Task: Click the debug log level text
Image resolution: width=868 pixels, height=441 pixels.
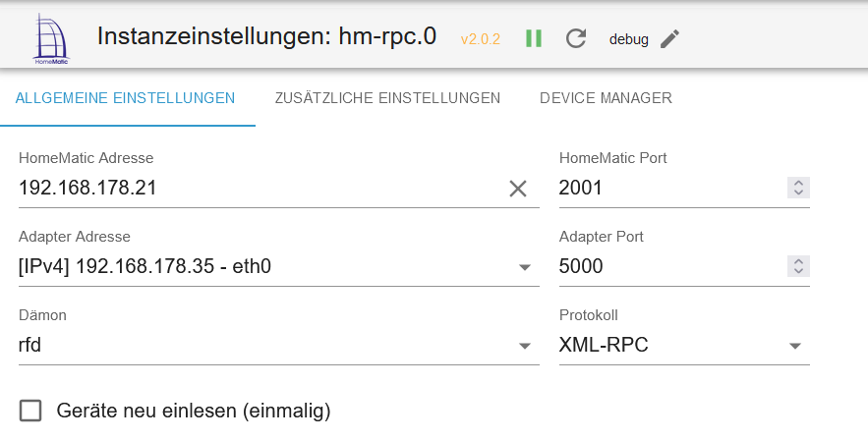Action: coord(628,39)
